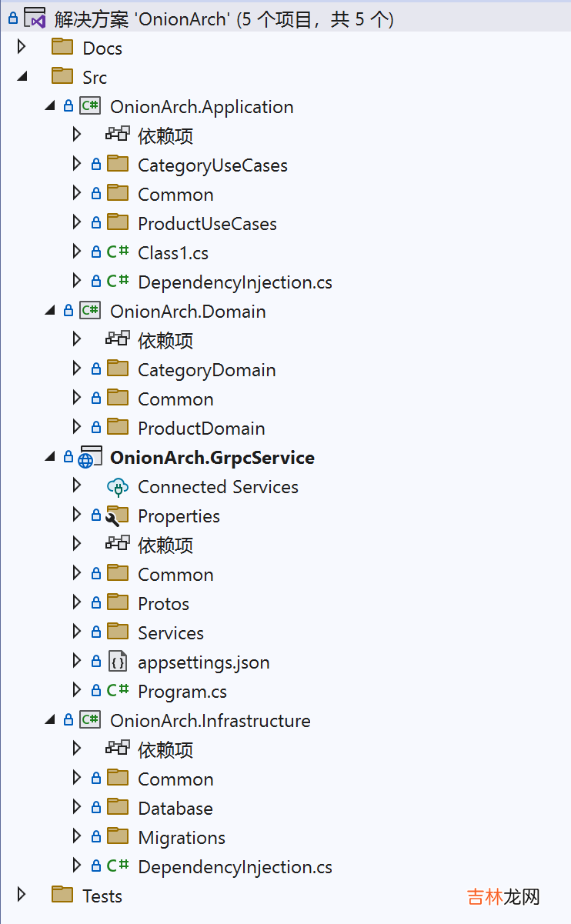Click the Migrations folder icon

(117, 837)
